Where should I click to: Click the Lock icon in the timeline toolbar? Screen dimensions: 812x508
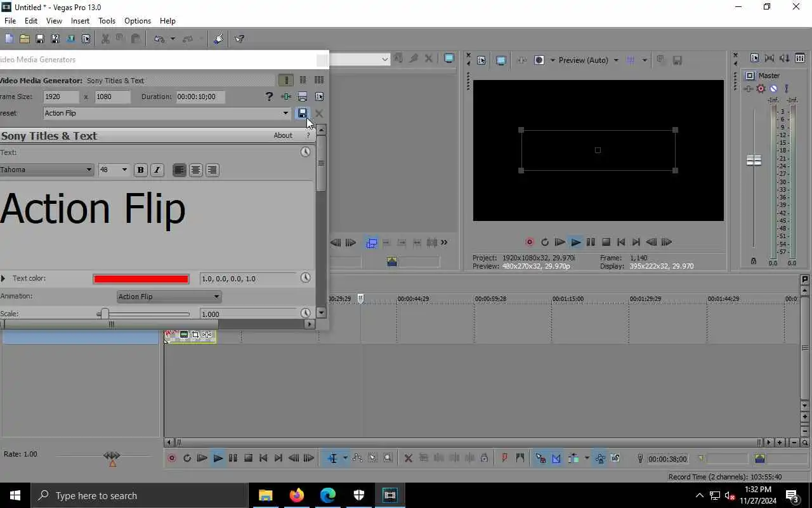pos(484,458)
